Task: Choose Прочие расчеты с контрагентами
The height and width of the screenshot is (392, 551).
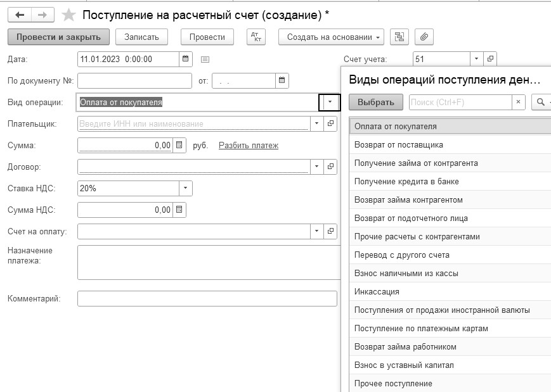Action: [x=450, y=237]
